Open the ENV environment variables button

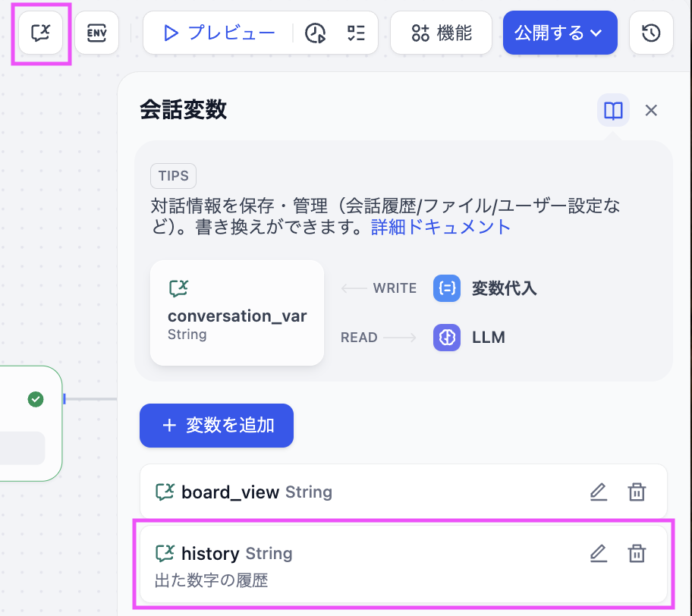(96, 33)
